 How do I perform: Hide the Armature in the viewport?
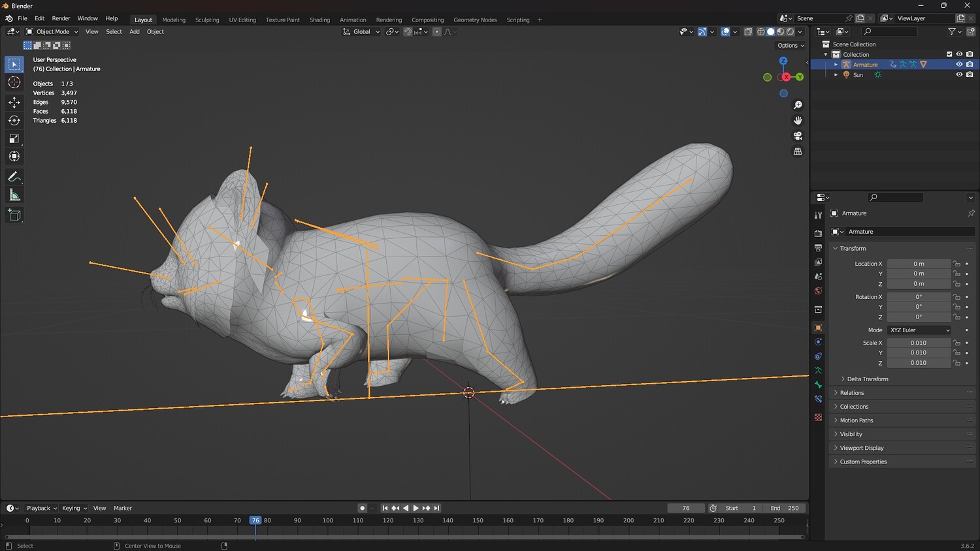coord(959,65)
